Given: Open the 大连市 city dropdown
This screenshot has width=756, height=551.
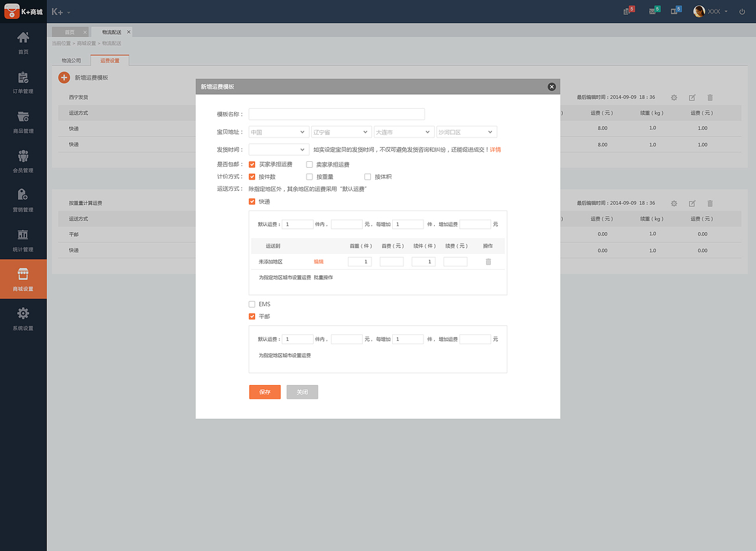Looking at the screenshot, I should point(404,132).
